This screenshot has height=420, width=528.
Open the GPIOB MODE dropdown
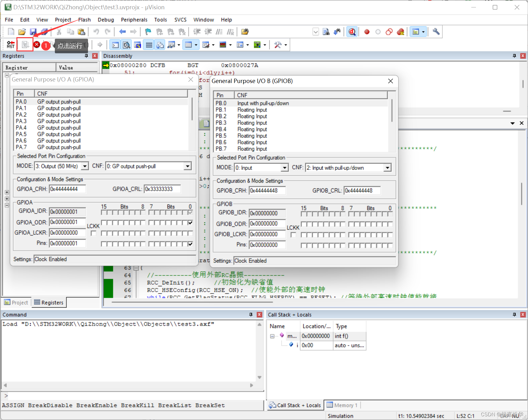pos(285,168)
